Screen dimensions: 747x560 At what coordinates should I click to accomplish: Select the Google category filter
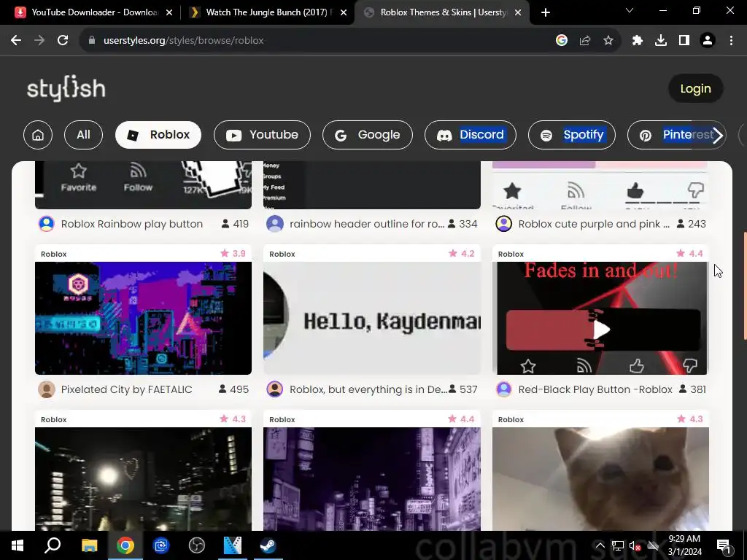pyautogui.click(x=368, y=135)
